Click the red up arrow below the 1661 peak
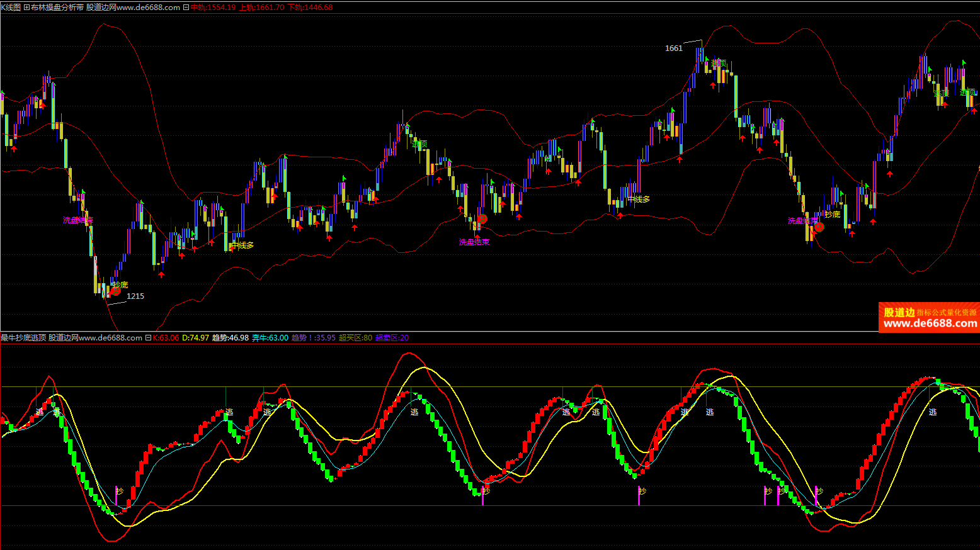The width and height of the screenshot is (980, 550). pos(712,86)
